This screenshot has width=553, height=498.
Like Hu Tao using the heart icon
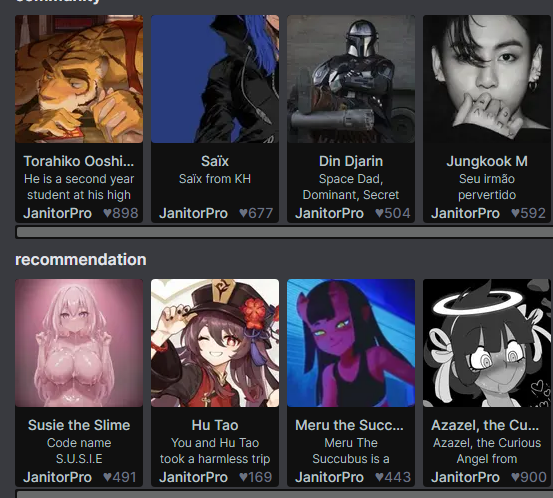[x=243, y=477]
